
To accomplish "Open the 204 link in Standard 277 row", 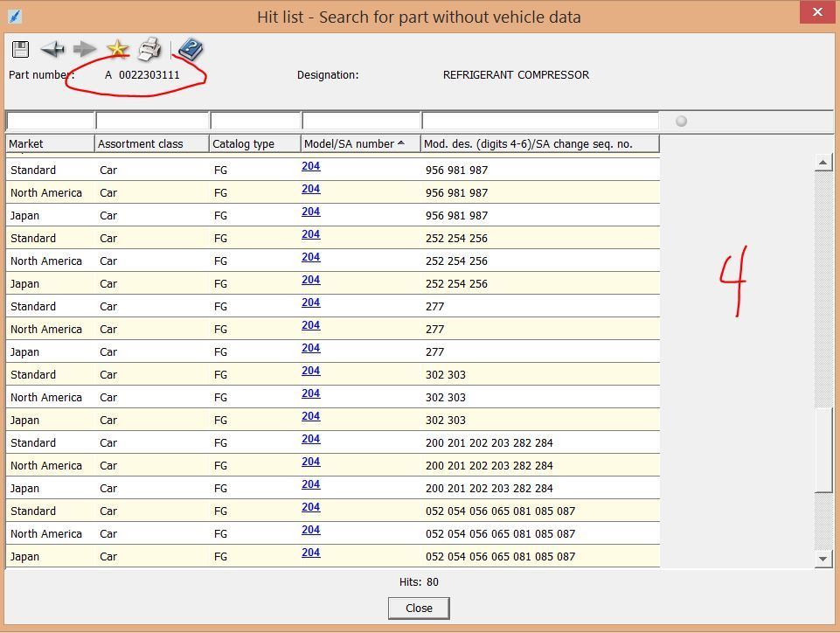I will point(310,303).
